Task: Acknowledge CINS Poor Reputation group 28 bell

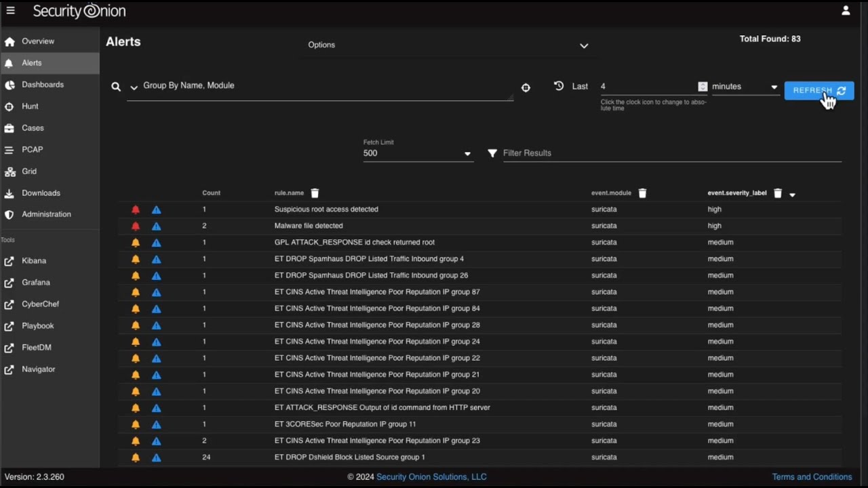Action: tap(136, 325)
